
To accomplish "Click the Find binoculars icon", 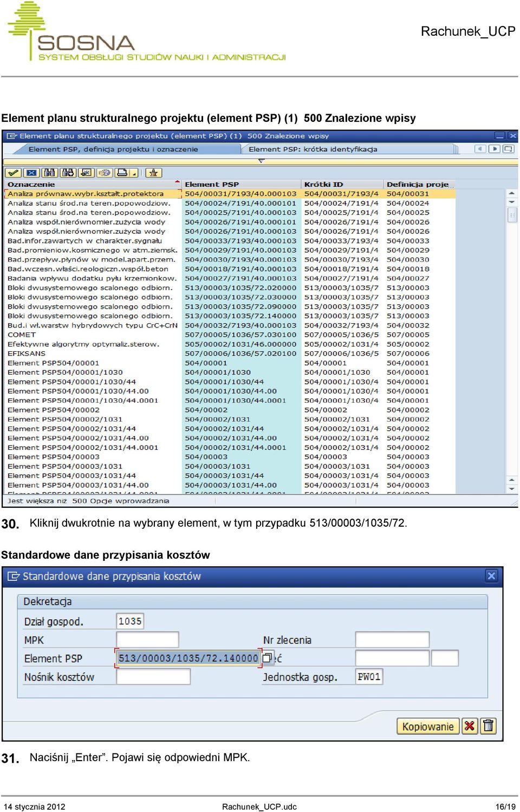I will [x=50, y=173].
